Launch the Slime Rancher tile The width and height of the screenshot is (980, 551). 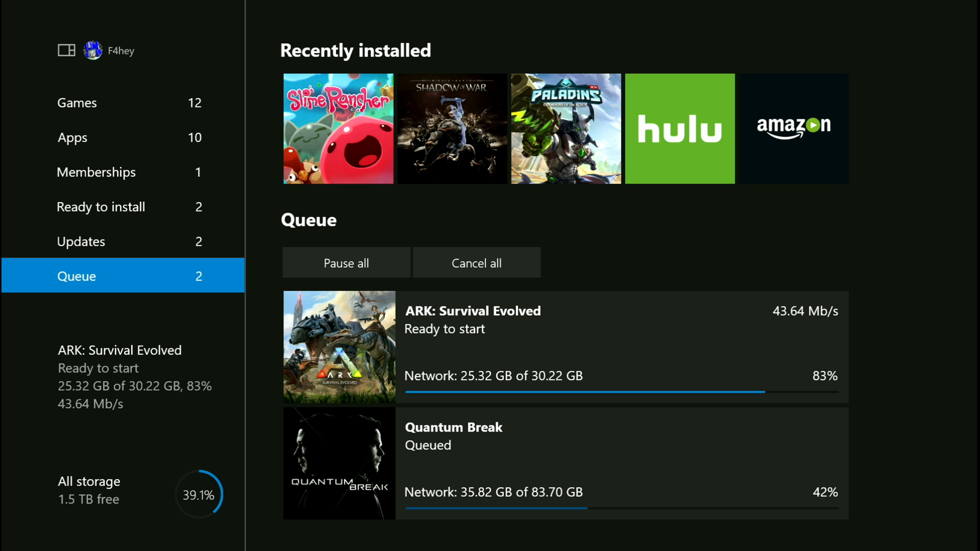pyautogui.click(x=338, y=129)
